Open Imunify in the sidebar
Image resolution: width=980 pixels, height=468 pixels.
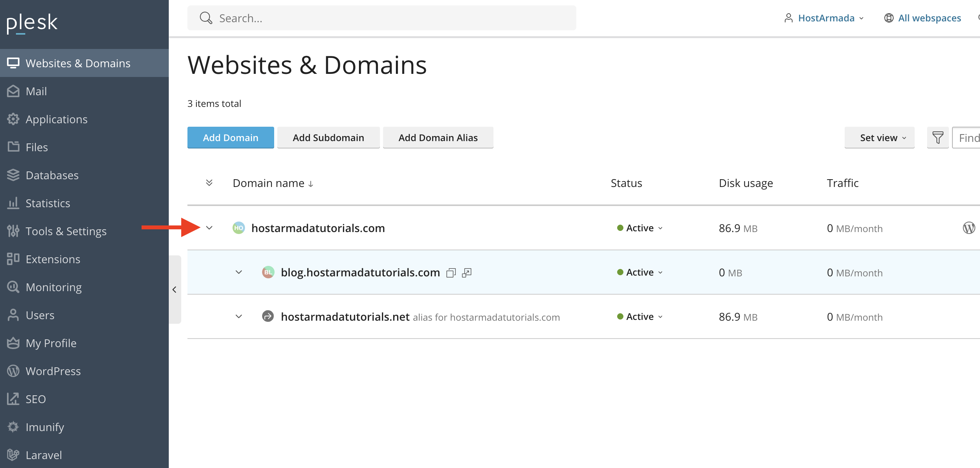pos(84,427)
